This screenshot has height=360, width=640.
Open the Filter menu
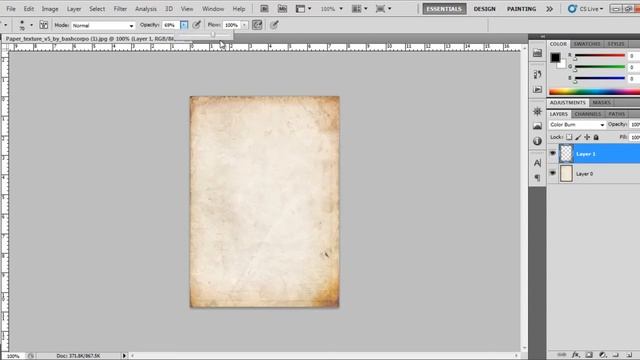click(120, 9)
